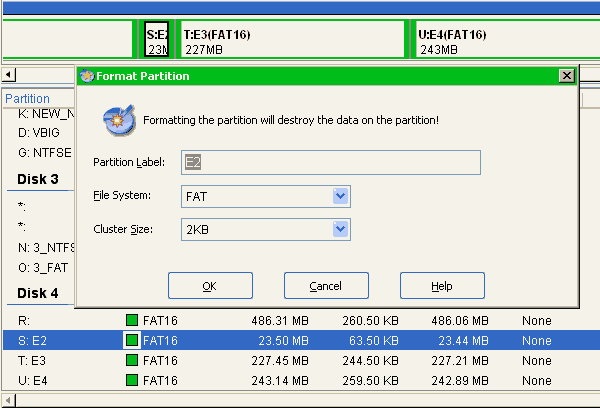The image size is (600, 408).
Task: Select the D: VBIG partition row
Action: (x=39, y=132)
